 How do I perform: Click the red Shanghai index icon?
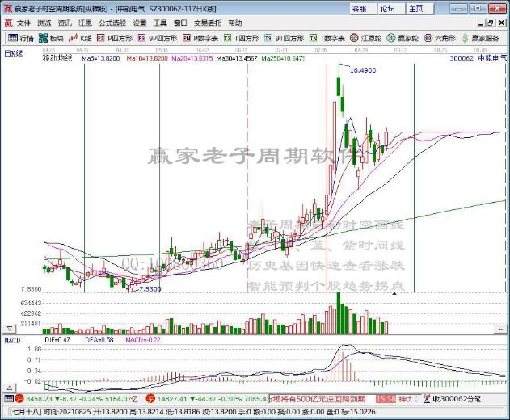(x=19, y=398)
